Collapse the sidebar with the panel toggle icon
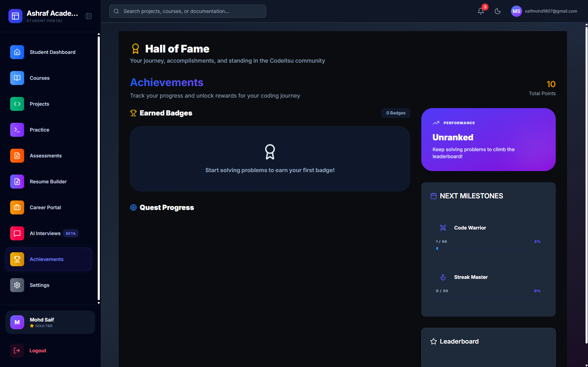Viewport: 588px width, 367px height. (89, 16)
